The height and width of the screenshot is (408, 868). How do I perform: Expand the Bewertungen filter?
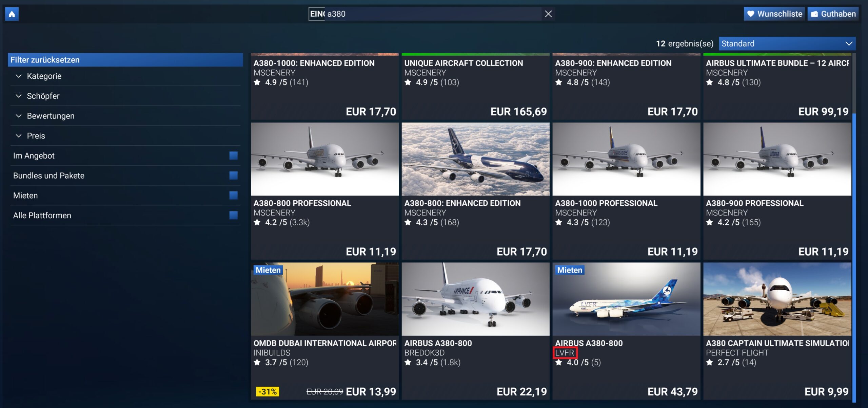click(x=125, y=116)
